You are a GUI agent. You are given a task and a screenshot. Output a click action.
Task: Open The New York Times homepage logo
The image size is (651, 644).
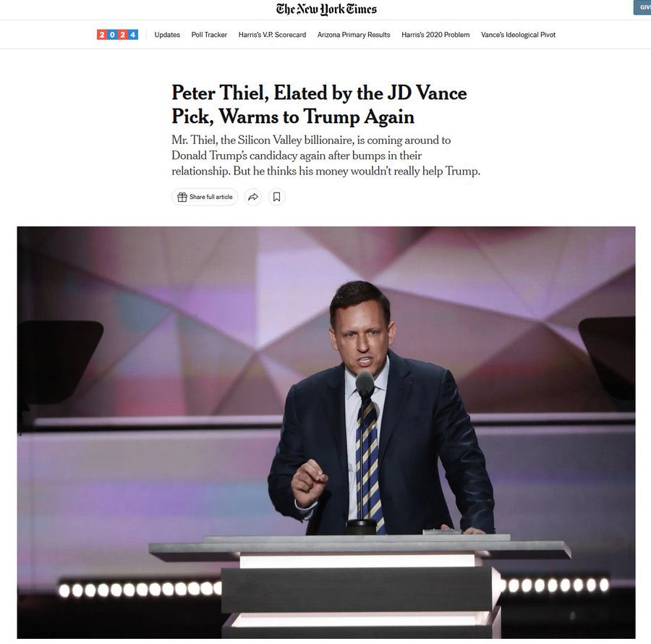(x=326, y=9)
